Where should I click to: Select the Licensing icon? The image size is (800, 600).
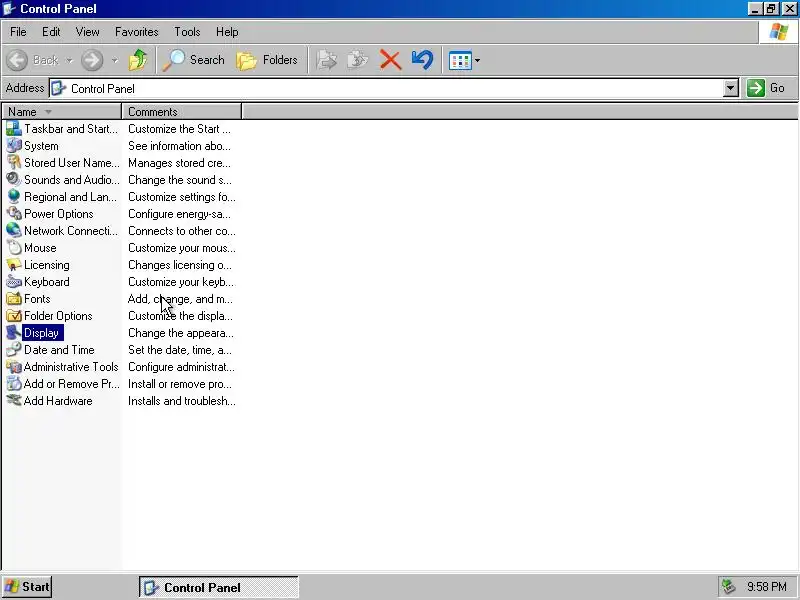point(14,265)
